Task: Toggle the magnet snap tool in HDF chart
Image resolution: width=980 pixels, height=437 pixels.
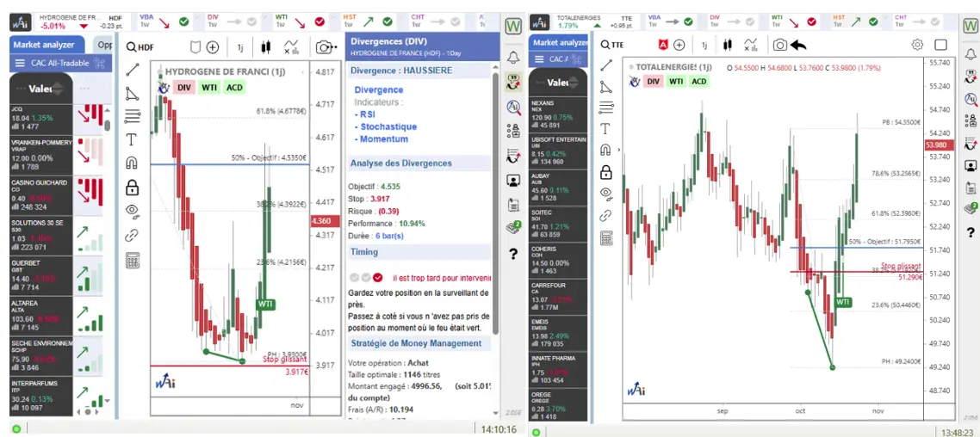Action: tap(132, 163)
